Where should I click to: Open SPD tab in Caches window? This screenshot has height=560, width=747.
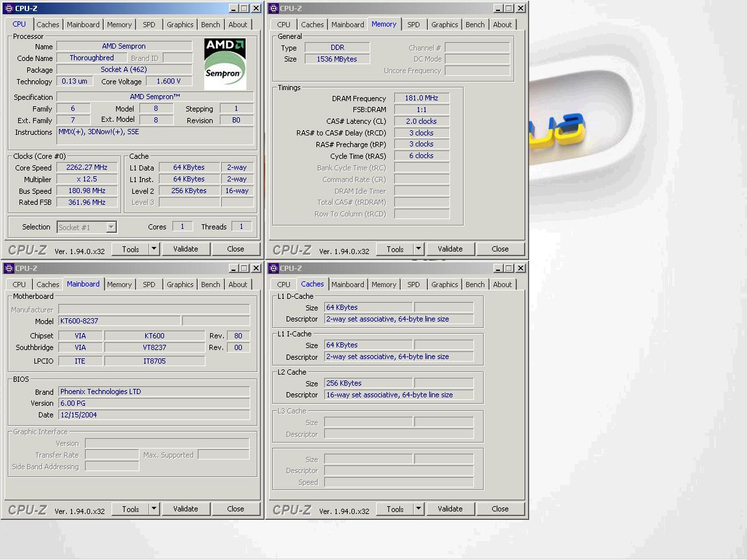[x=414, y=285]
